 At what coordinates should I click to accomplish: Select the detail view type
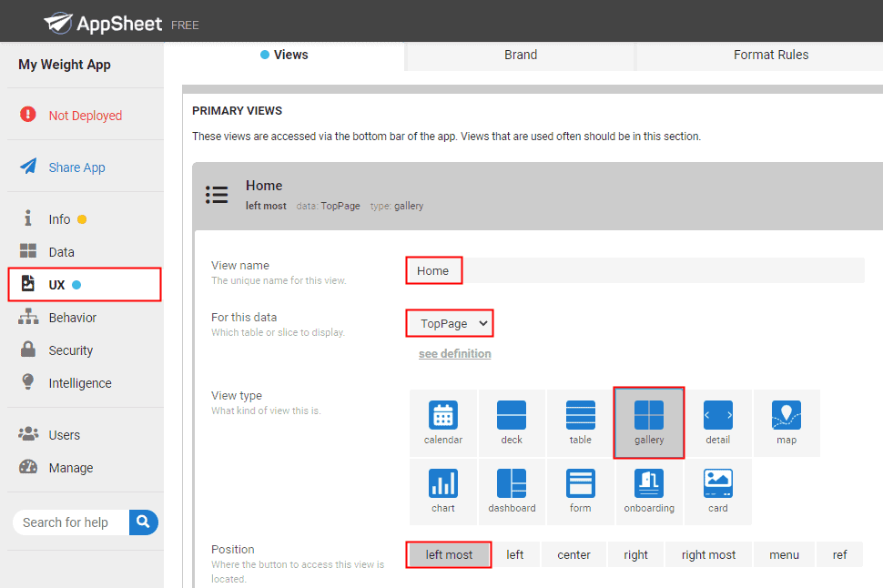click(x=718, y=423)
